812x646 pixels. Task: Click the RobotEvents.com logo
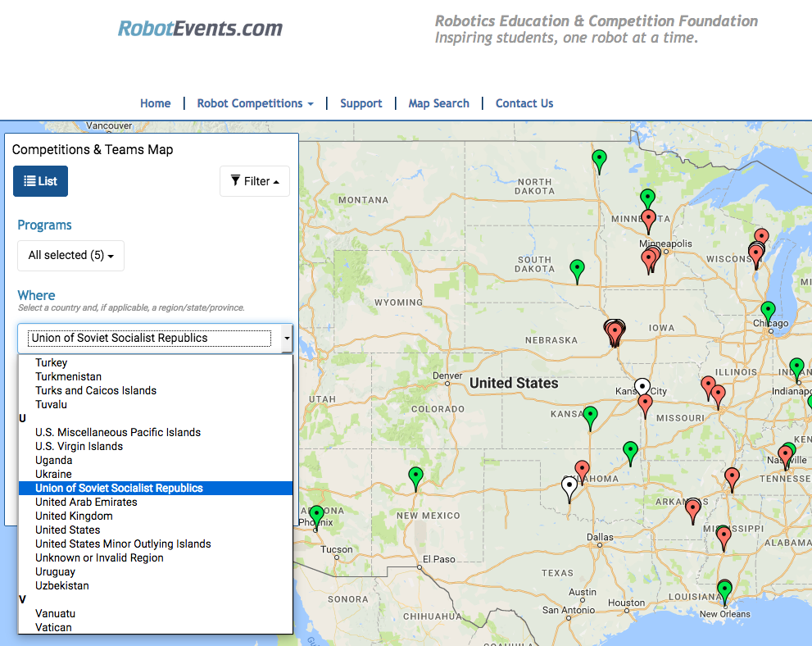tap(201, 29)
